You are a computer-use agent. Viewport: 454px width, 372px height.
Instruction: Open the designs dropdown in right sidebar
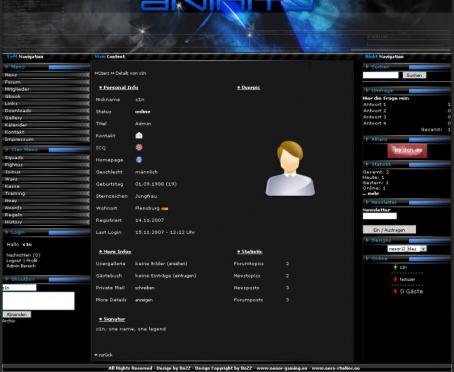pos(407,249)
